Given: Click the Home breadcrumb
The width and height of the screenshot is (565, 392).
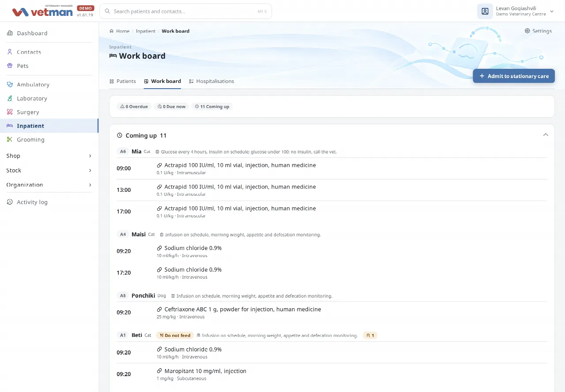Looking at the screenshot, I should pos(120,31).
